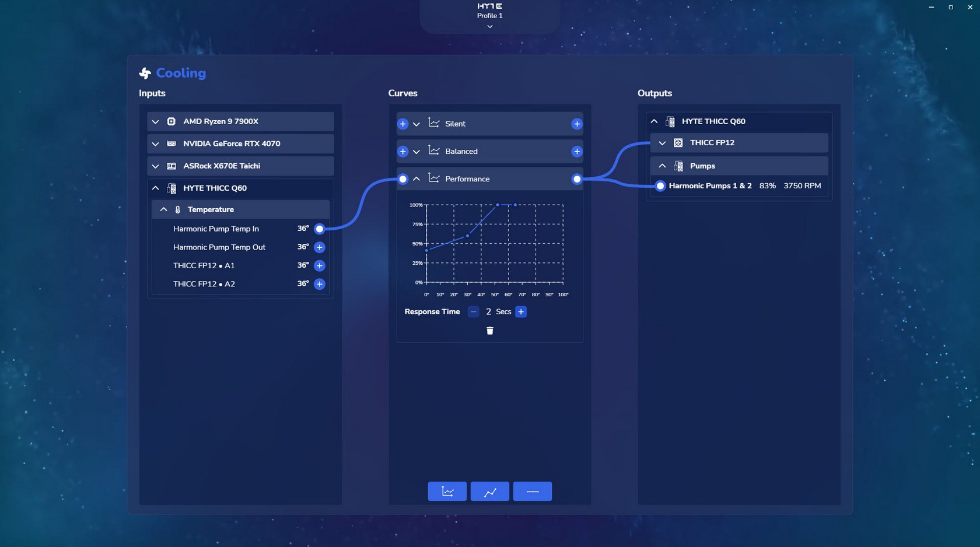
Task: Toggle the Harmonic Pump Temp In connector
Action: [320, 229]
